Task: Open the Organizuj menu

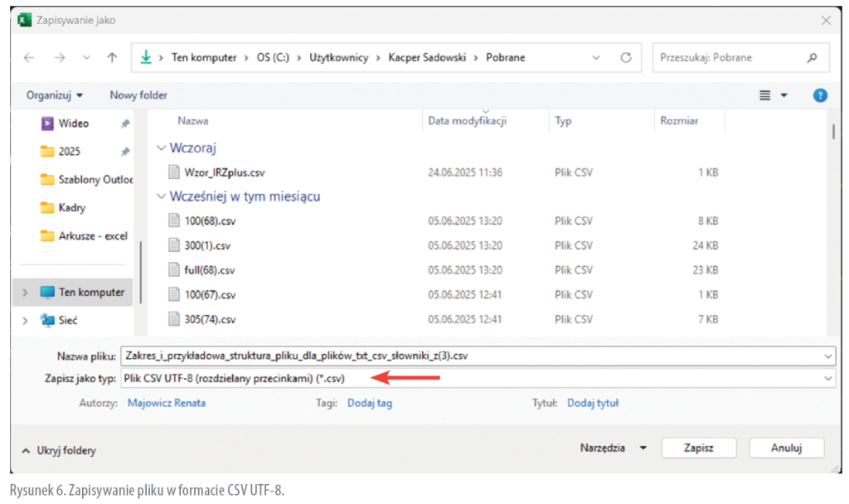Action: 55,95
